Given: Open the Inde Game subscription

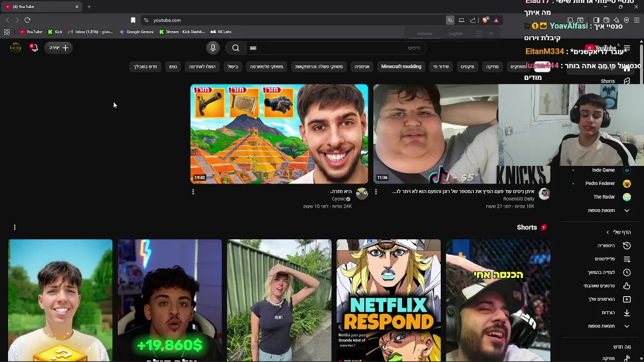Looking at the screenshot, I should [604, 170].
